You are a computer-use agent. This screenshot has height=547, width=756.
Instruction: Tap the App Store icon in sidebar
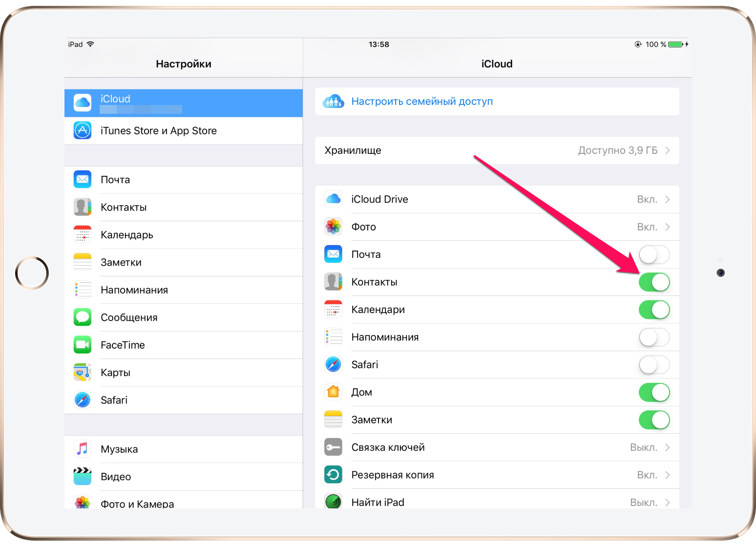point(83,130)
